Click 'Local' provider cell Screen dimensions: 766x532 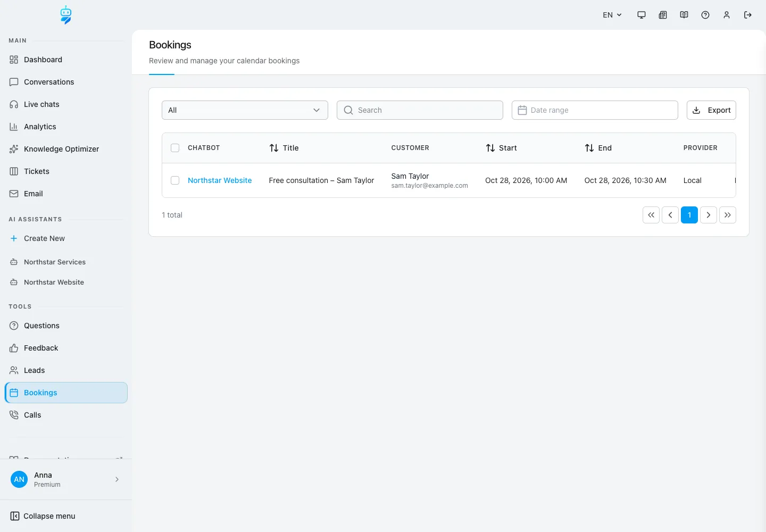point(693,180)
